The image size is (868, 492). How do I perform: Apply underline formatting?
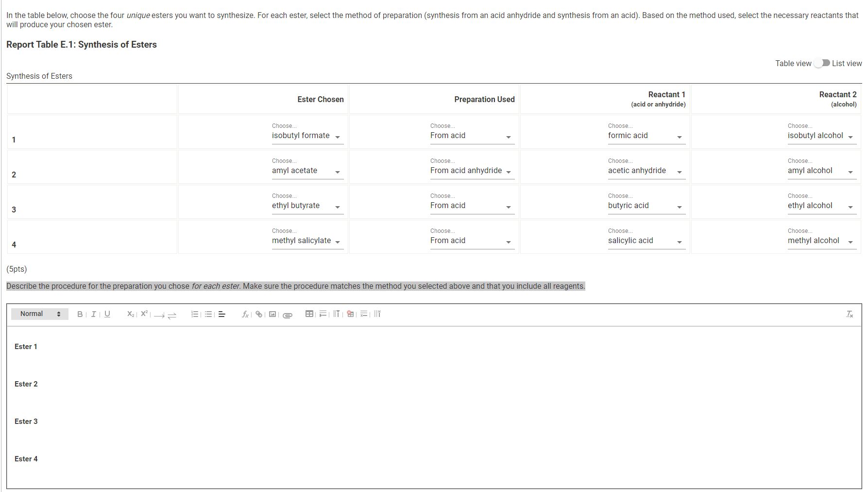tap(107, 314)
